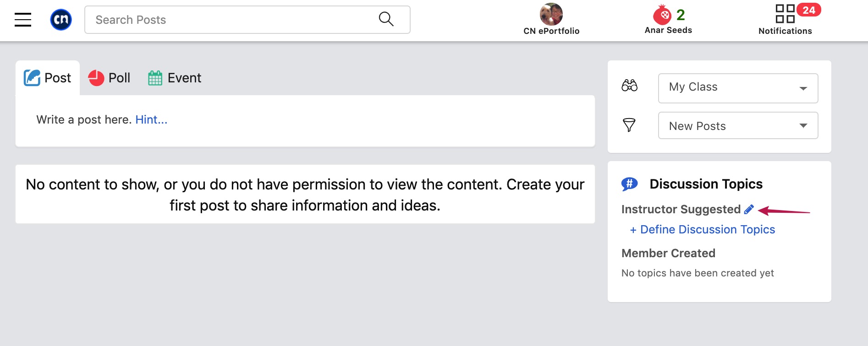Expand the My Class dropdown

[x=738, y=88]
